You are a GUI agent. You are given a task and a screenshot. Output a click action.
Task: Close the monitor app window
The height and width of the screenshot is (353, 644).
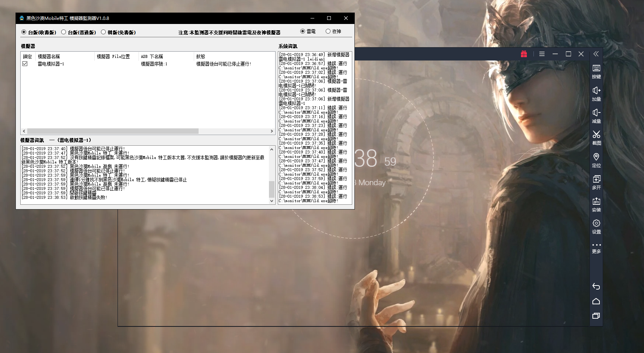pyautogui.click(x=346, y=18)
